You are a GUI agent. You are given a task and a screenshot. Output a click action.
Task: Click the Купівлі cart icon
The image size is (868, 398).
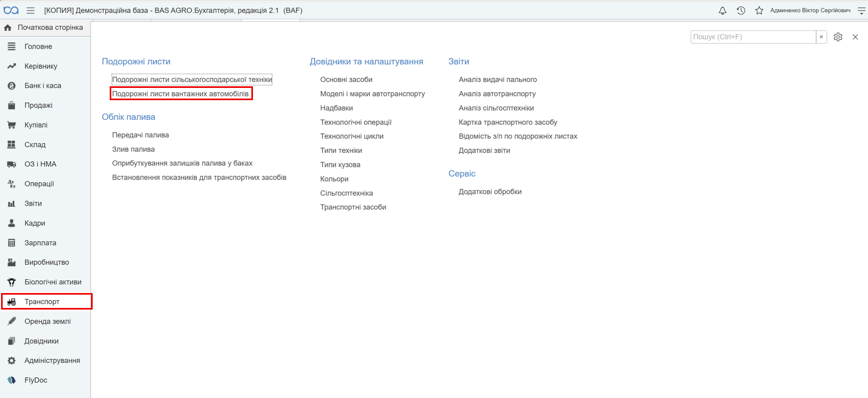[11, 125]
